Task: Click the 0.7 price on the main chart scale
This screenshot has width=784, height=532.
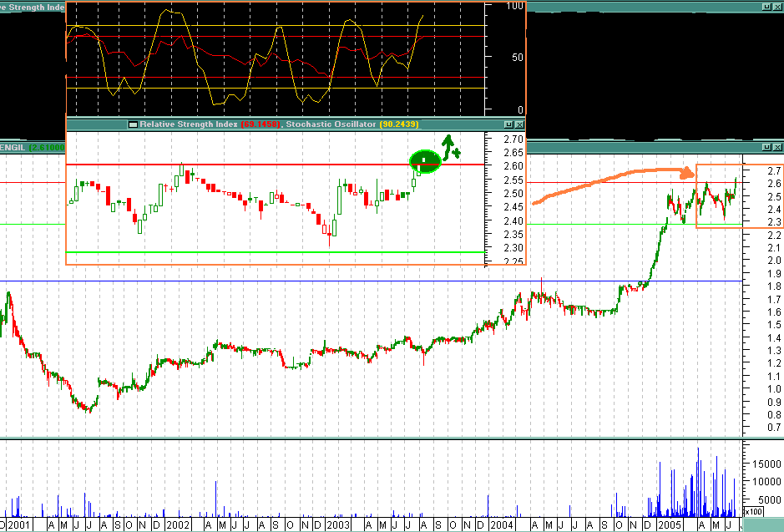Action: tap(775, 428)
